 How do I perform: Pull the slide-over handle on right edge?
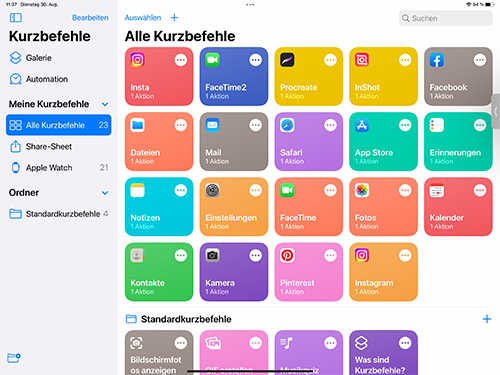coord(496,112)
